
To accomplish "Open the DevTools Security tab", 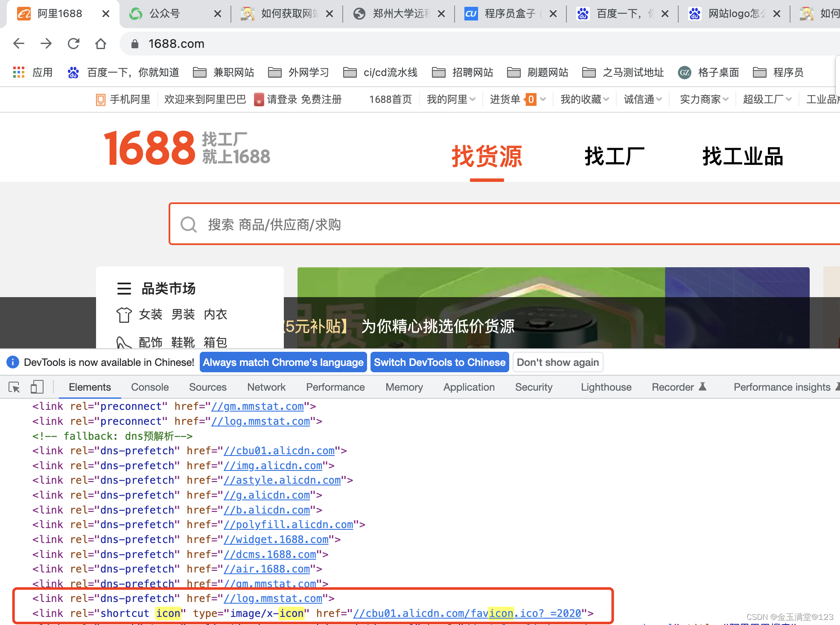I will coord(534,387).
